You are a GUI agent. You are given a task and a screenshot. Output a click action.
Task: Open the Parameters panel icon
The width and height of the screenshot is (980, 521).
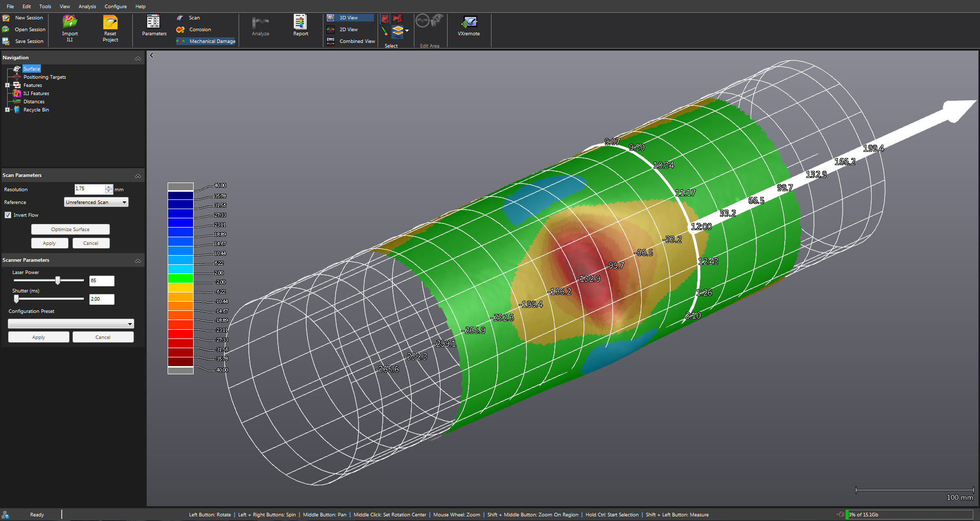pyautogui.click(x=153, y=22)
